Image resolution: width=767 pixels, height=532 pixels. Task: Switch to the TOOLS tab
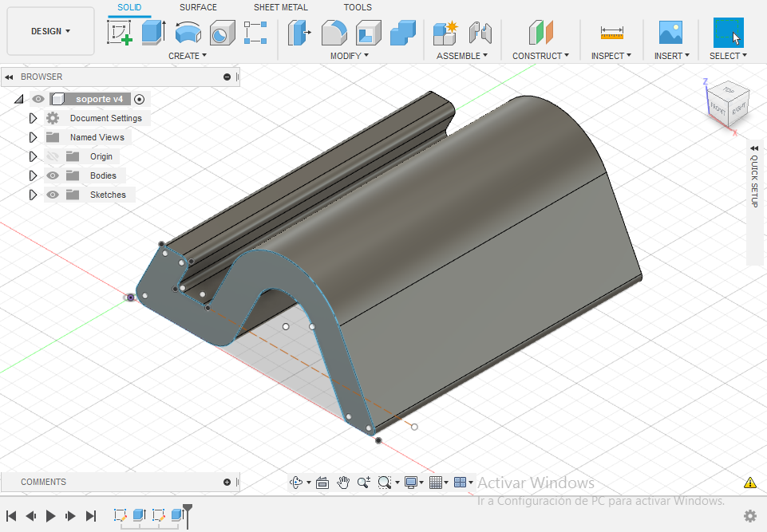(358, 7)
